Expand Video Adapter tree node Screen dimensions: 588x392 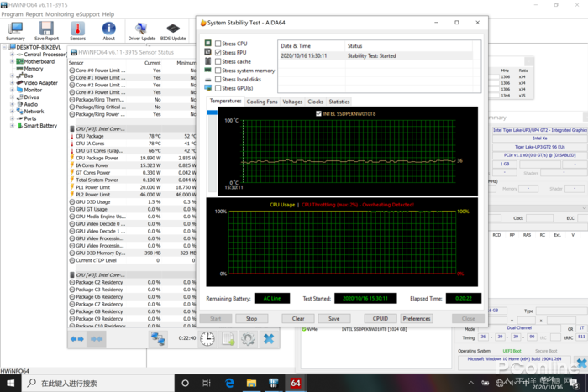12,83
